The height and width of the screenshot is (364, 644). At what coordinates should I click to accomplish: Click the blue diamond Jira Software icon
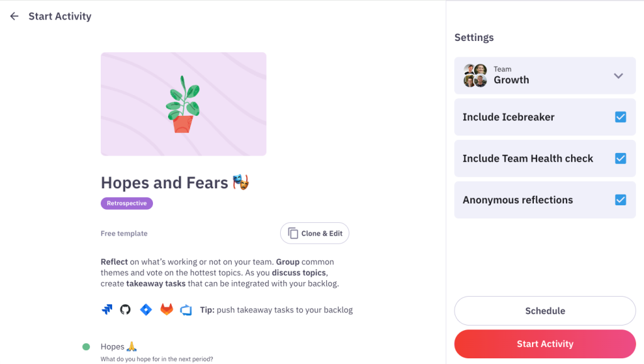pyautogui.click(x=145, y=310)
